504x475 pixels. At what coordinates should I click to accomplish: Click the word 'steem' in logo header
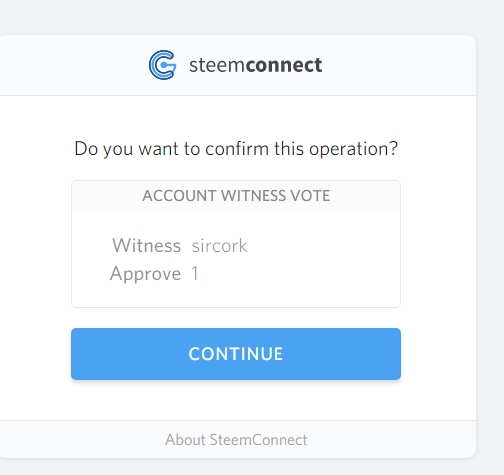tap(217, 65)
